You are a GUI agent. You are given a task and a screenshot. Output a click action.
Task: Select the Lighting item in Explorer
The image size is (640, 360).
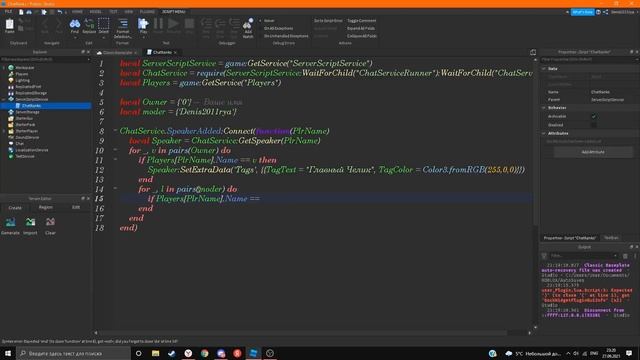[22, 80]
